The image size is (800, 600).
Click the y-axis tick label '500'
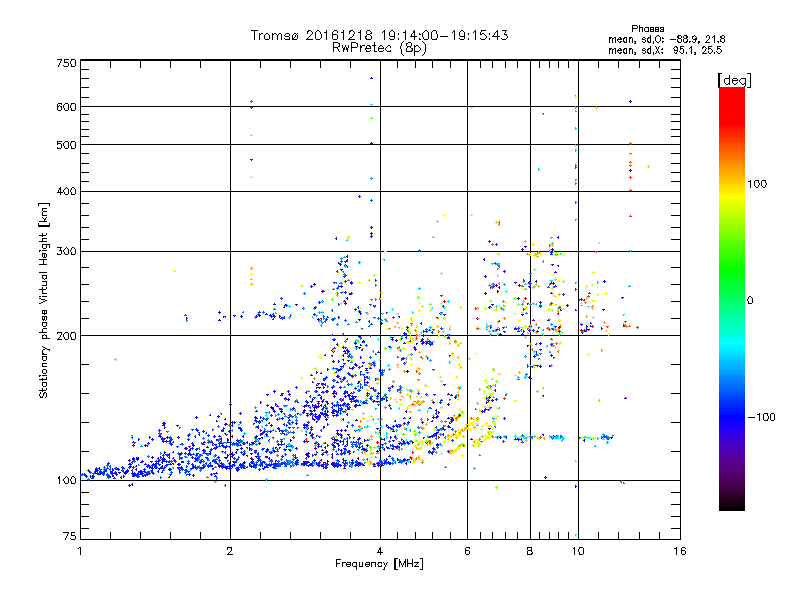coord(67,145)
